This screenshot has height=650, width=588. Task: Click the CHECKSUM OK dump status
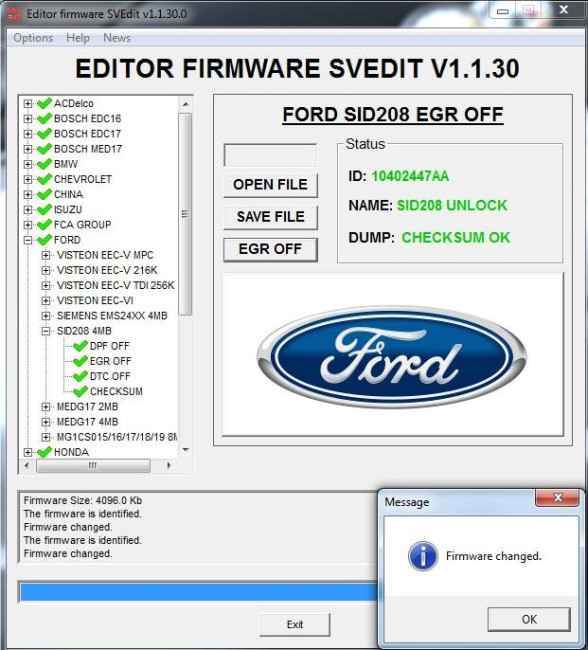(456, 238)
